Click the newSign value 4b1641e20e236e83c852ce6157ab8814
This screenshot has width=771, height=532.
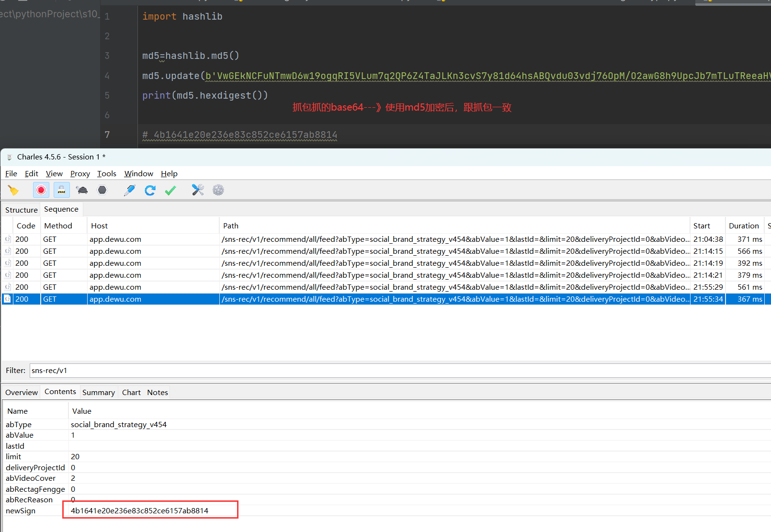(x=140, y=511)
